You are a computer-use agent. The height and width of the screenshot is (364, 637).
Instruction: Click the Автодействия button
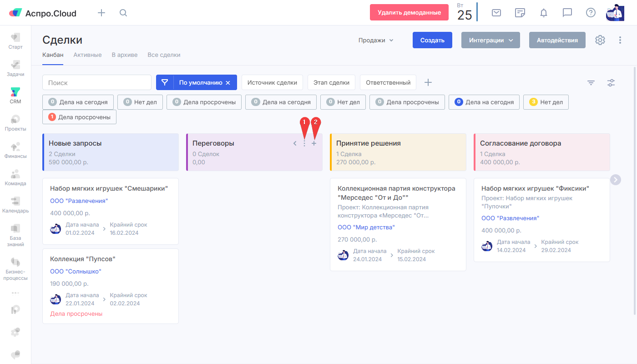[557, 40]
